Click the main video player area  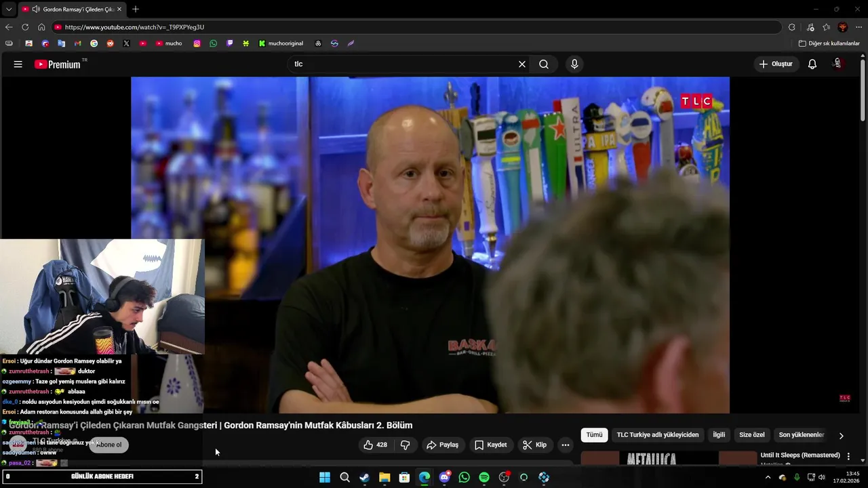point(430,245)
